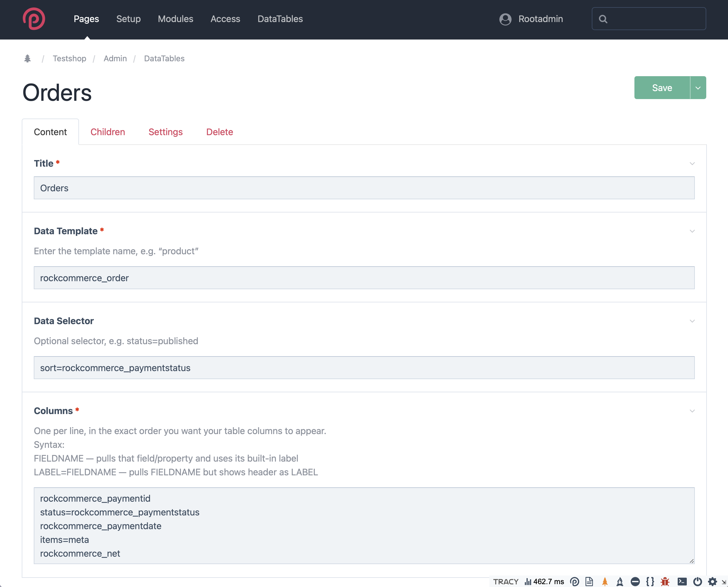
Task: Click curly braces icon in Tracy bar
Action: pyautogui.click(x=650, y=581)
